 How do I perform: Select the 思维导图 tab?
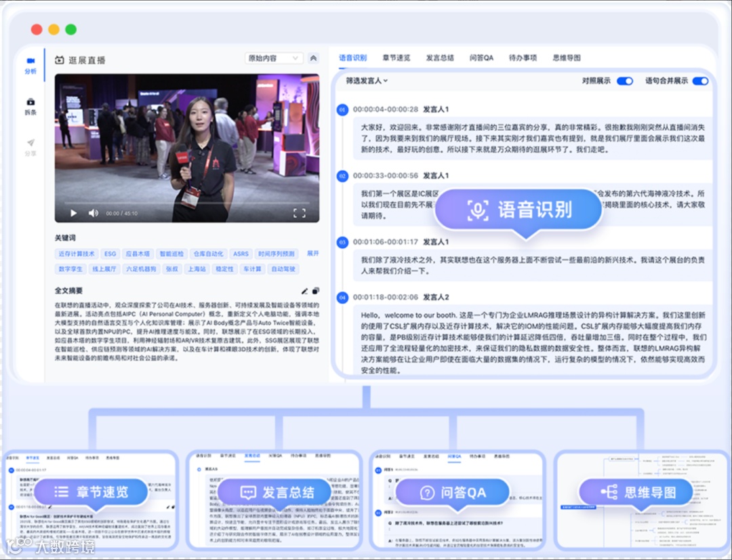(567, 58)
